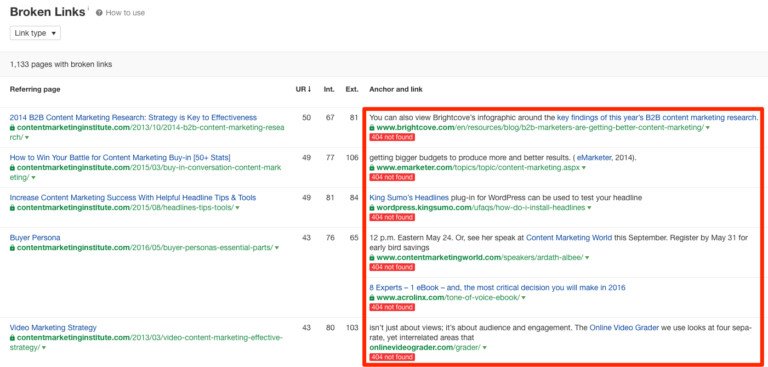This screenshot has height=367, width=768.
Task: Click lock icon of buyer-personas-essential-parts referring URL
Action: [12, 248]
